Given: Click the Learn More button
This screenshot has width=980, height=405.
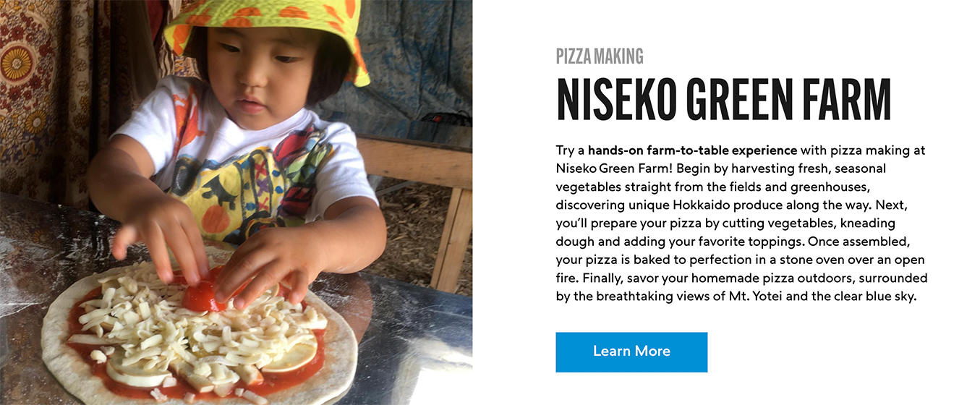Looking at the screenshot, I should 631,351.
